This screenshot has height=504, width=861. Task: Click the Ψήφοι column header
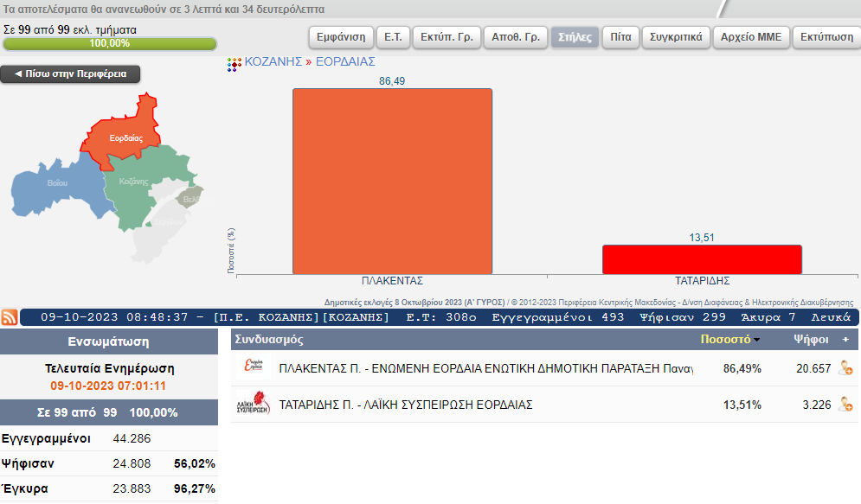point(811,340)
